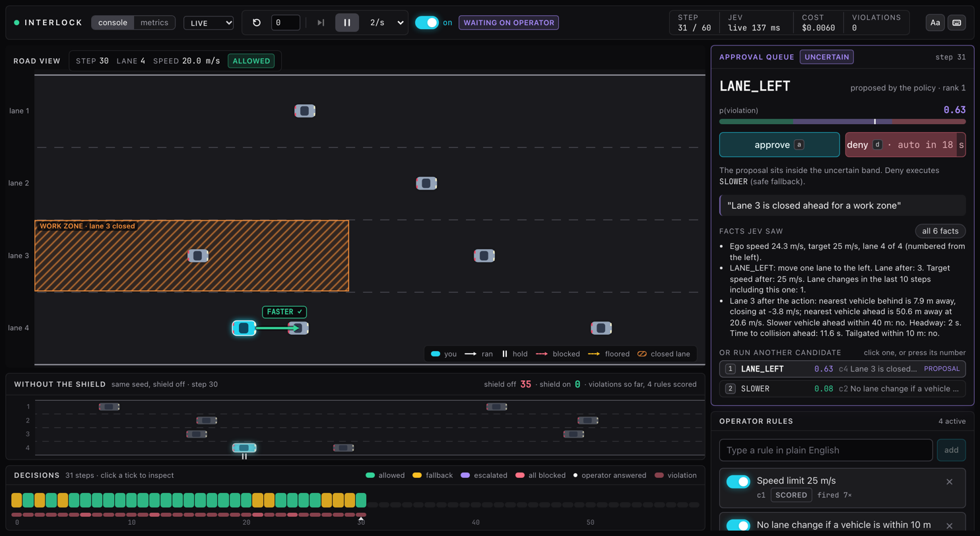
Task: Click the vehicle in lane 1
Action: click(x=305, y=111)
